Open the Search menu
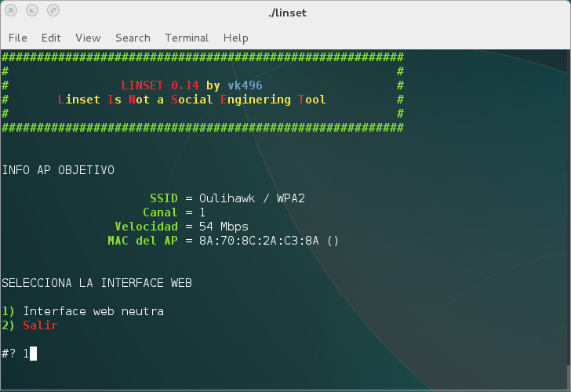This screenshot has height=392, width=571. (133, 38)
